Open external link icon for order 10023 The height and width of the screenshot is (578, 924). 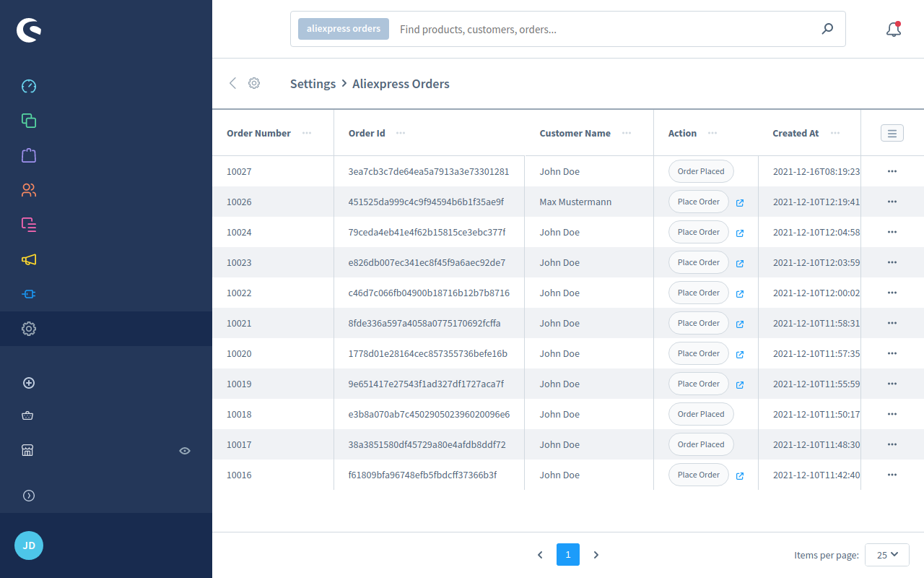pos(740,264)
